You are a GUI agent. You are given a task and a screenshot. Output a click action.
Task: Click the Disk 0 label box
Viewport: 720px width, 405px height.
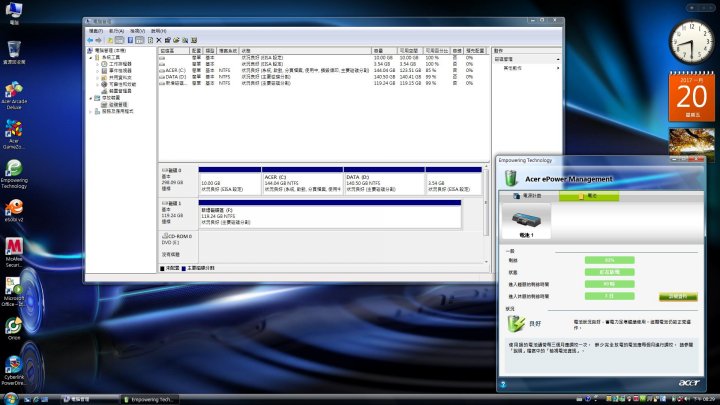point(178,179)
